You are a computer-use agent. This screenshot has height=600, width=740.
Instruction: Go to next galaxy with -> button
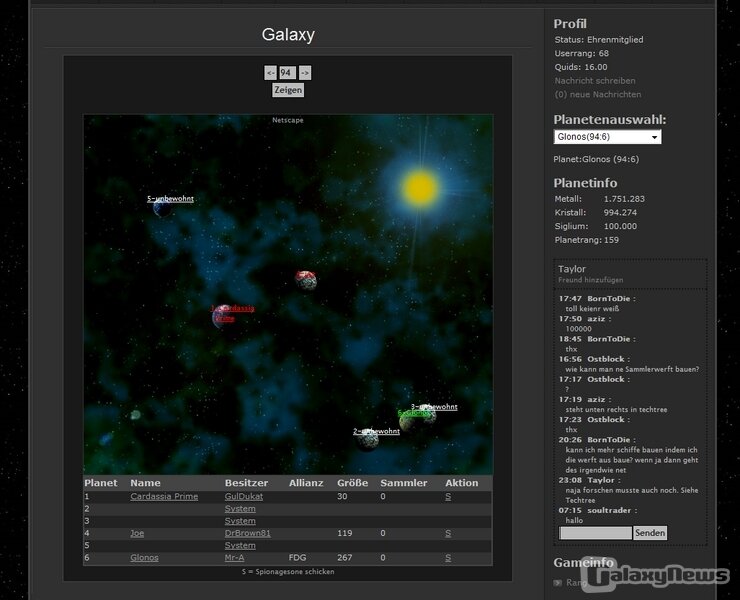pos(305,73)
